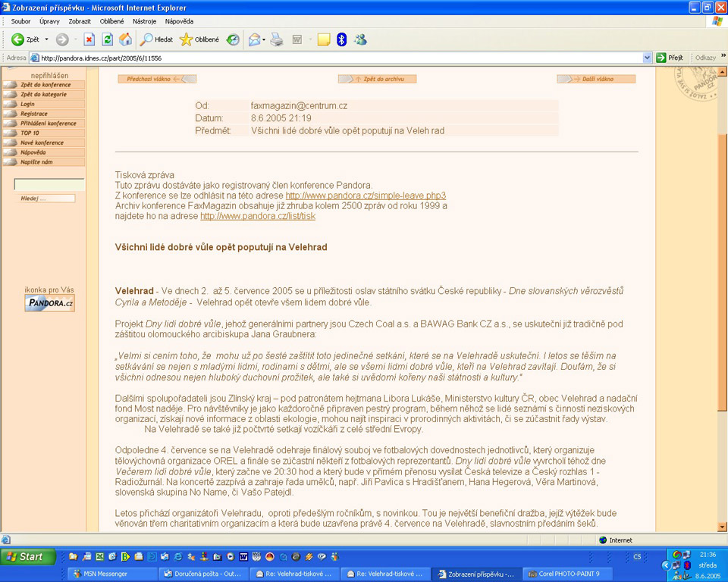Viewport: 728px width, 582px height.
Task: Click the Edit with Word toolbar icon
Action: pos(297,40)
